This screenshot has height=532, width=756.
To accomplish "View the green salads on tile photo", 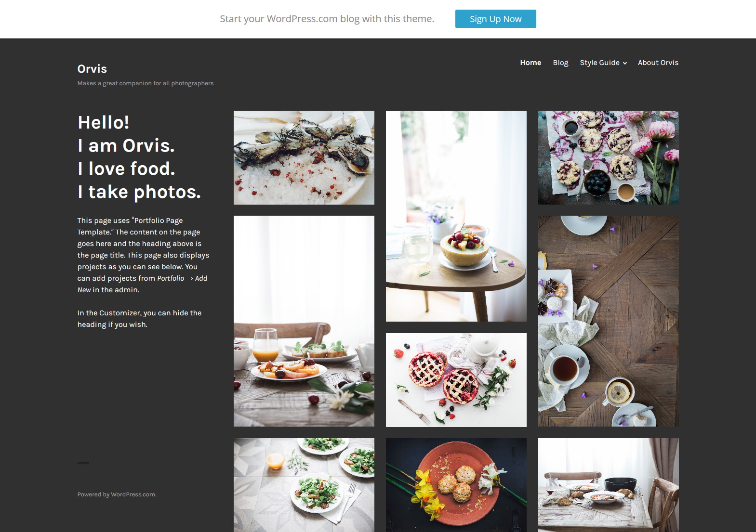I will tap(304, 485).
